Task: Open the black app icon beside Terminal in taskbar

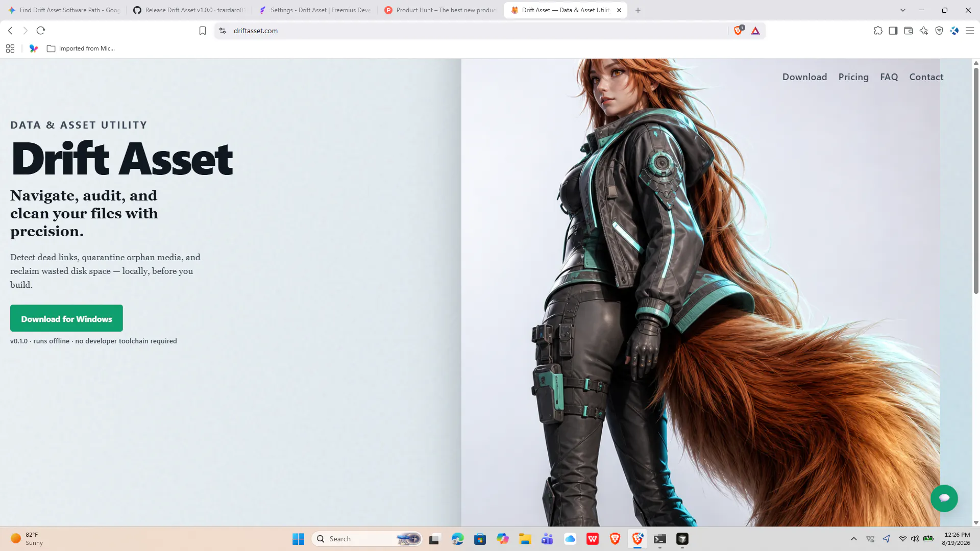Action: click(682, 539)
